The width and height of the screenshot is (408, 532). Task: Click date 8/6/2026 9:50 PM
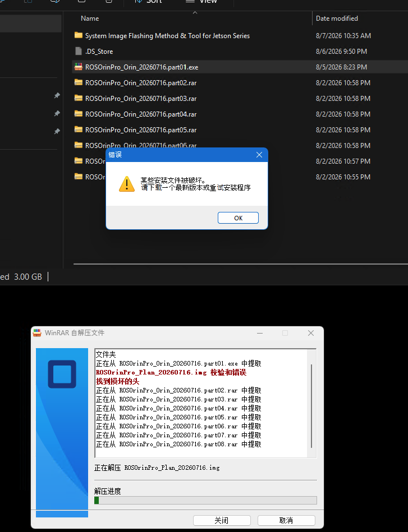point(341,51)
